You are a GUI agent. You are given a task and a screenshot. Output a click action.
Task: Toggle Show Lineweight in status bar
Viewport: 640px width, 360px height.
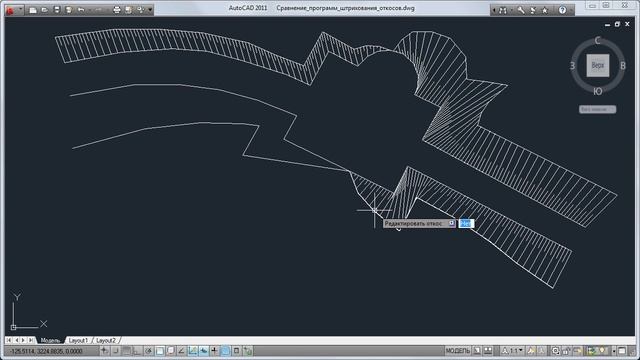214,351
